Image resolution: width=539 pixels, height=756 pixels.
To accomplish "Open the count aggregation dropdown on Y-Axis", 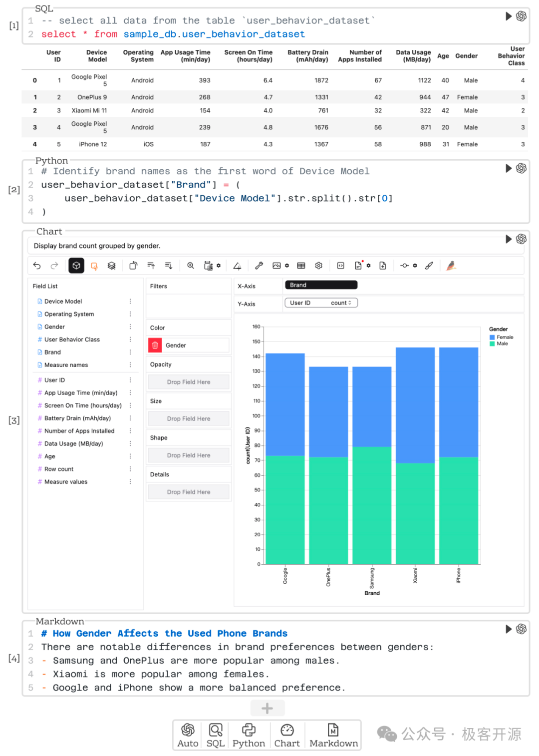I will 341,303.
